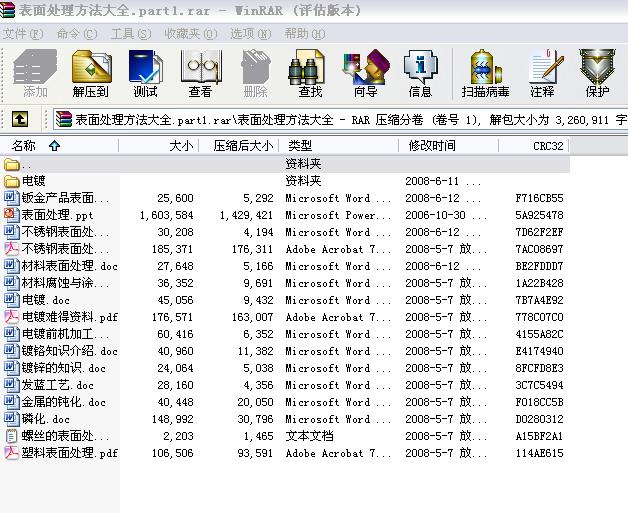Click the archive path address field
This screenshot has width=628, height=513.
(340, 119)
